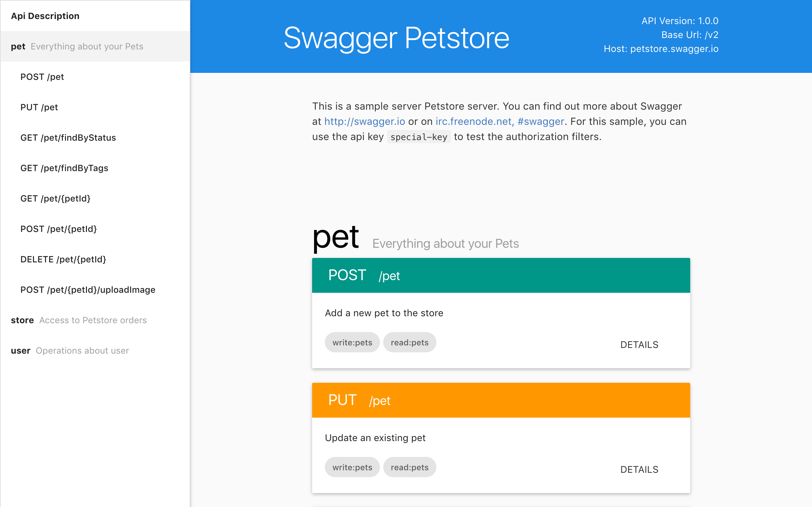Collapse the pet section in sidebar
The height and width of the screenshot is (507, 812).
click(x=95, y=46)
